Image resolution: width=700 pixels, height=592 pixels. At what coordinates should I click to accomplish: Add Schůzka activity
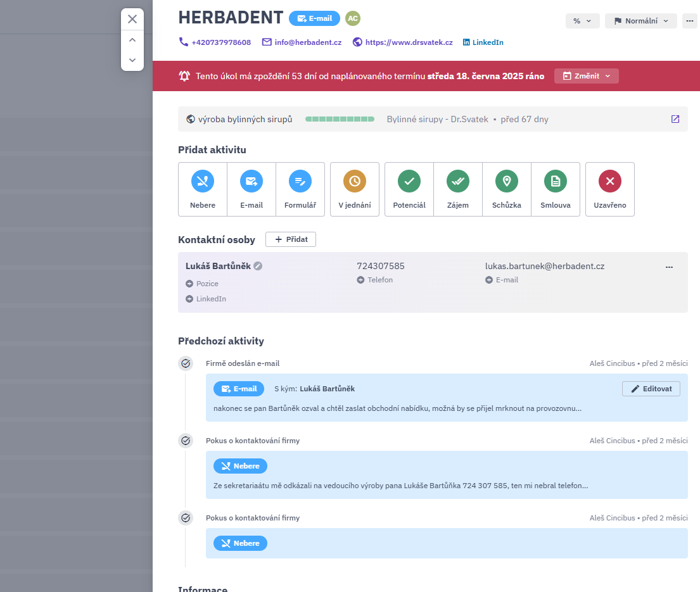507,189
